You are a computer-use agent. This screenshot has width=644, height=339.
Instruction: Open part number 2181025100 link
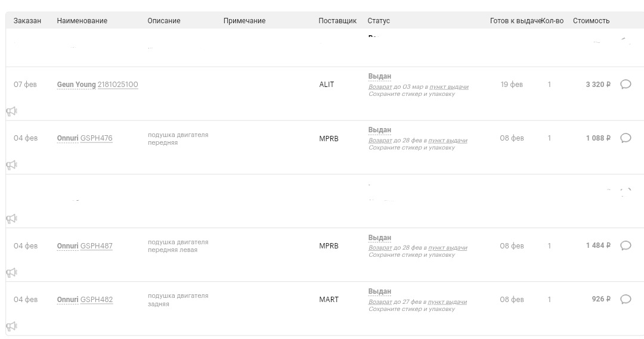coord(117,85)
